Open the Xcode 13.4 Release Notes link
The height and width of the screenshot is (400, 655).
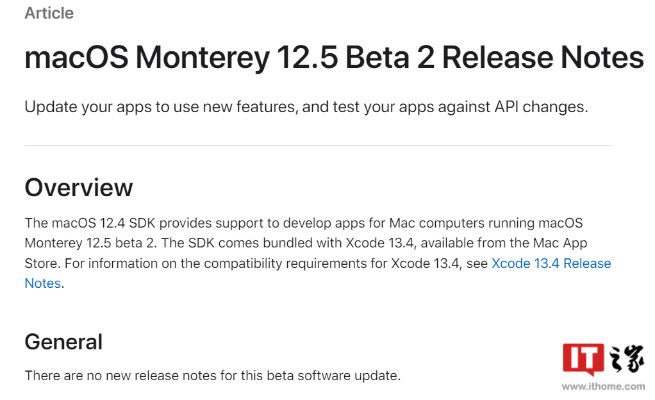[551, 264]
